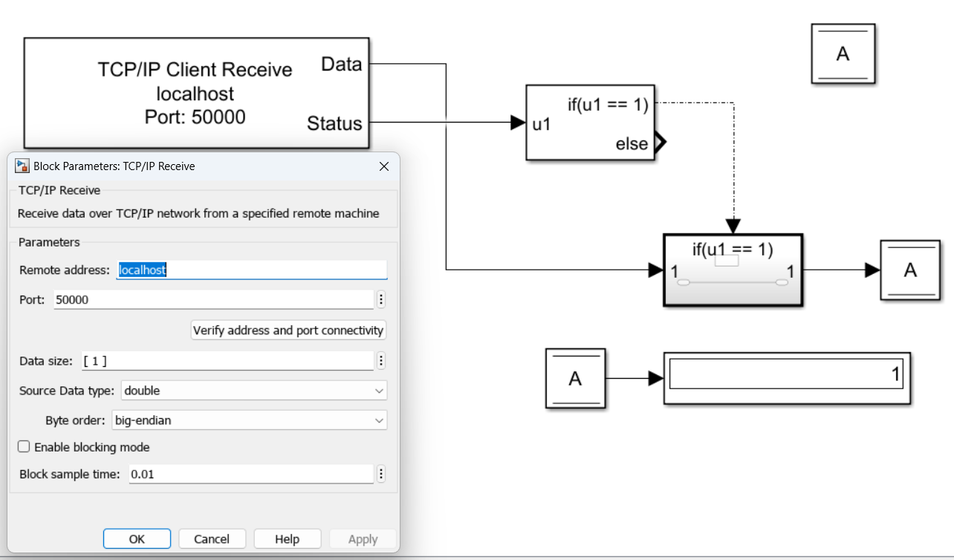Image resolution: width=954 pixels, height=560 pixels.
Task: Click the Remote address input field
Action: (x=252, y=270)
